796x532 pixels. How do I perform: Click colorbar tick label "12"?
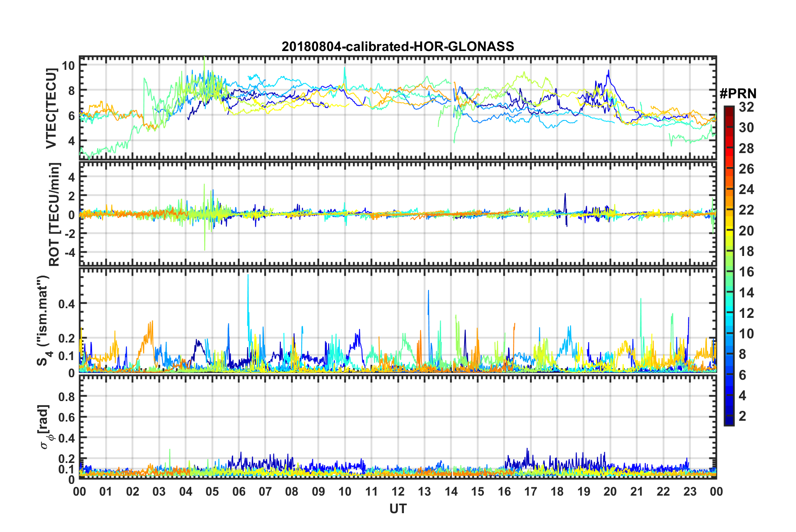746,313
